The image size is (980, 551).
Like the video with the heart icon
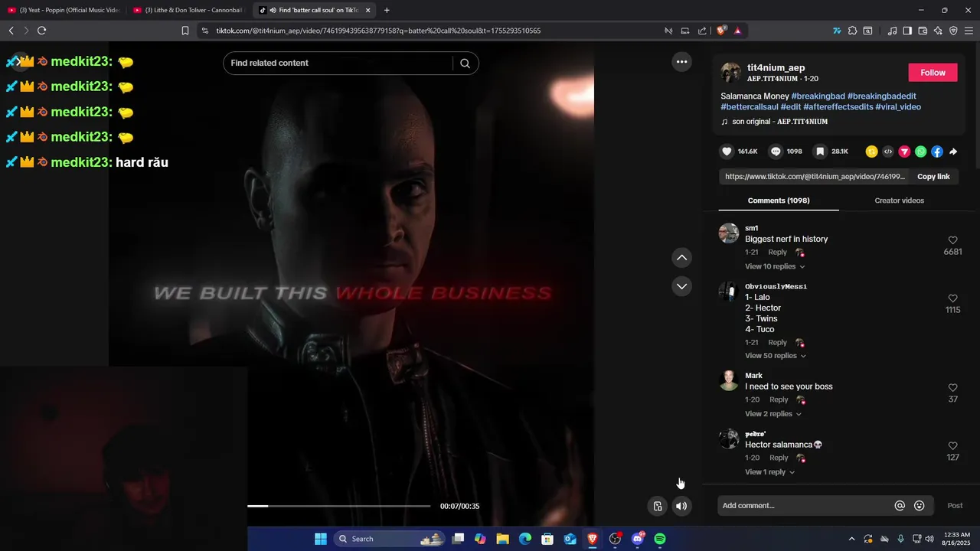[727, 152]
